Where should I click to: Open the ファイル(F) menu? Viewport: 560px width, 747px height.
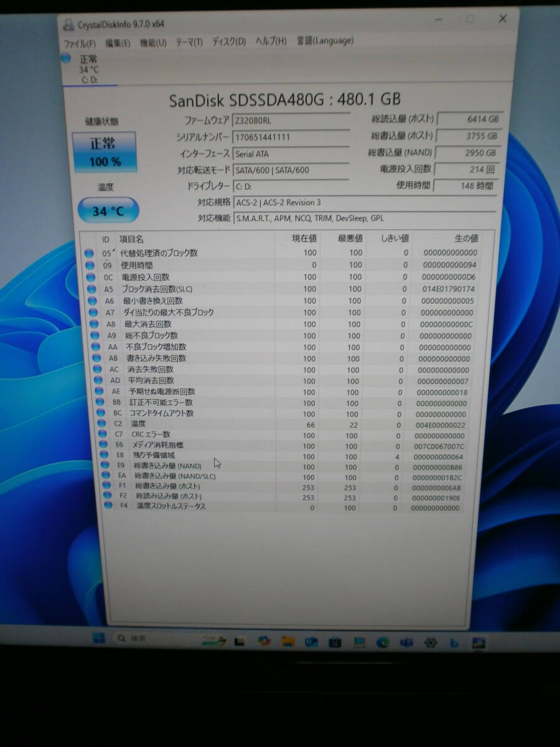[80, 44]
